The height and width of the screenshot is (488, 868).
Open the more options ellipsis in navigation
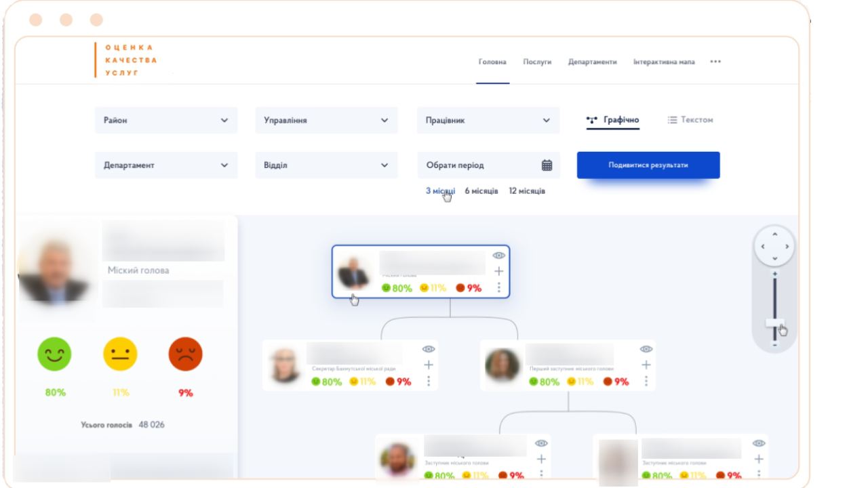[x=715, y=62]
